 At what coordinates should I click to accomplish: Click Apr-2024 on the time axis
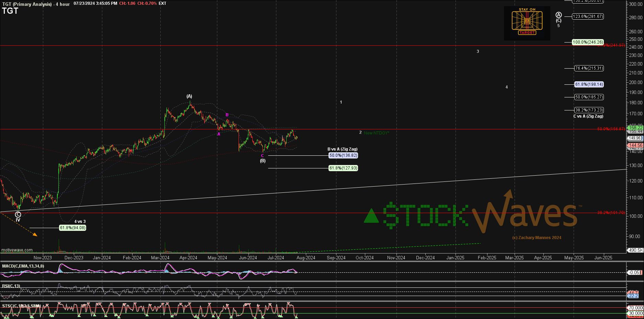[188, 258]
